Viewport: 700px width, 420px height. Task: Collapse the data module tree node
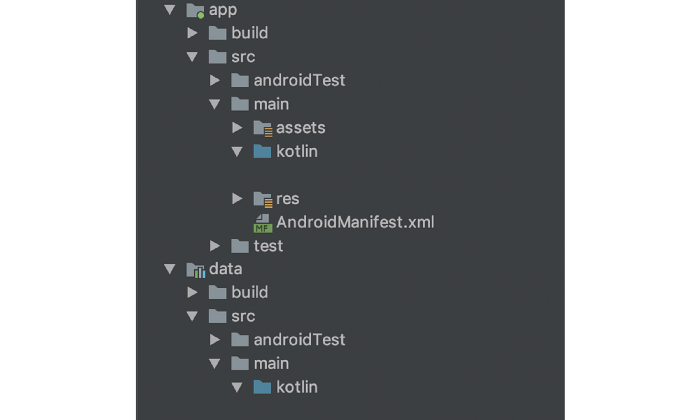(169, 269)
